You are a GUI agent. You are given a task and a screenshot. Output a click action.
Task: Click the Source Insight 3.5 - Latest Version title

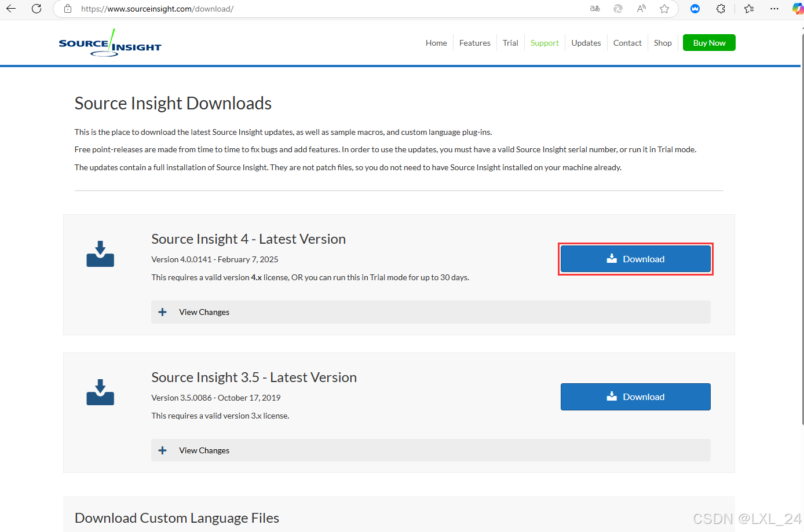point(254,377)
